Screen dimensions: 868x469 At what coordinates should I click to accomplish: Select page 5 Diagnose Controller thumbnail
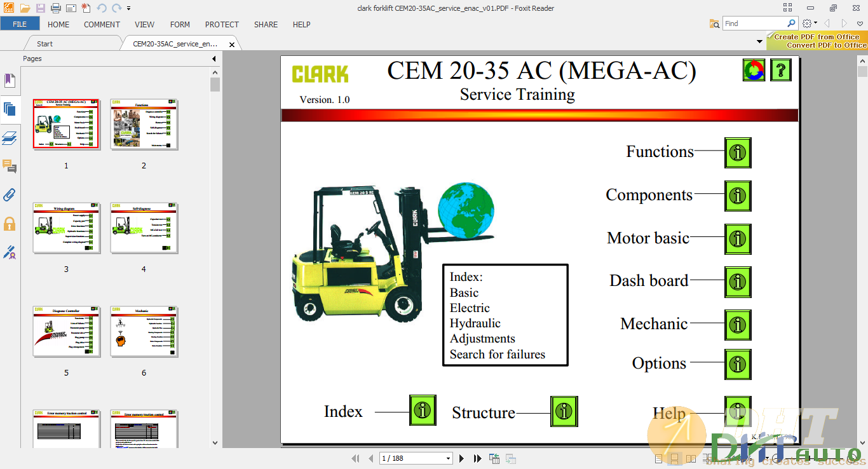pos(66,331)
